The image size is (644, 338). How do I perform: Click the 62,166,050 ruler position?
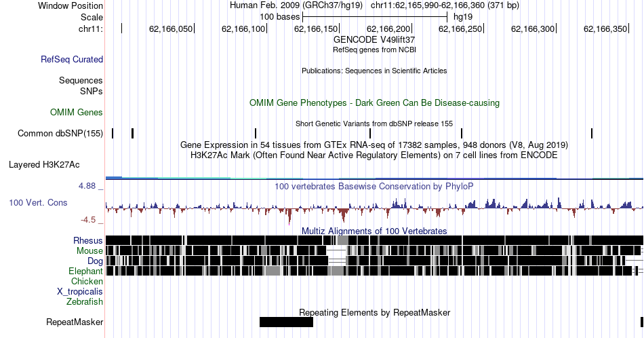point(171,29)
